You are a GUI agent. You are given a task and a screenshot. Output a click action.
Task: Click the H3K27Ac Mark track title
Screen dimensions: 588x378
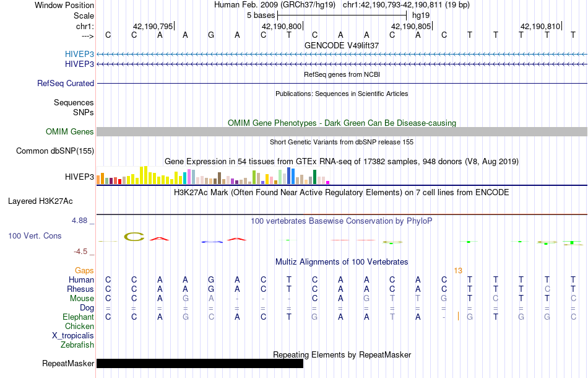coord(342,193)
